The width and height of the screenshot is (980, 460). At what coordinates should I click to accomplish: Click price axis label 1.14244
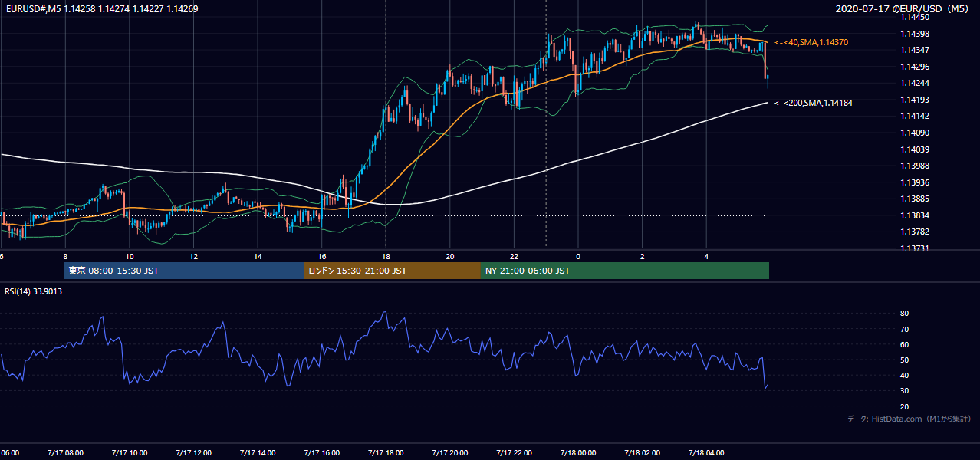916,83
